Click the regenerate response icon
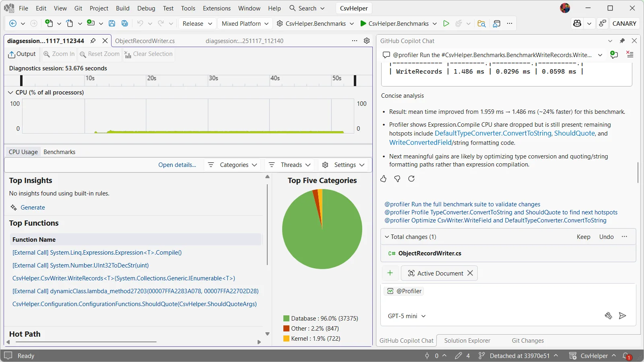The width and height of the screenshot is (644, 362). (411, 179)
